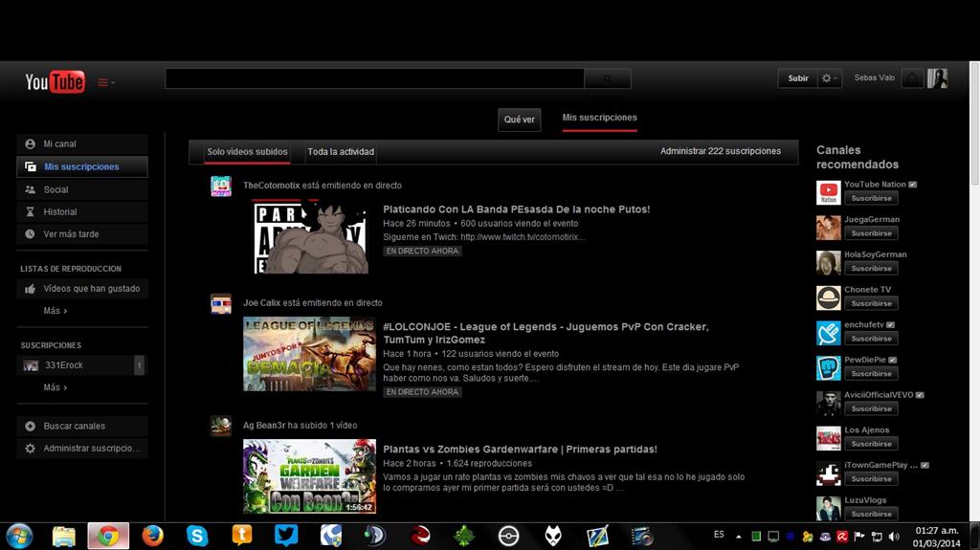Switch to the Qué ver tab
The image size is (980, 550).
tap(520, 120)
